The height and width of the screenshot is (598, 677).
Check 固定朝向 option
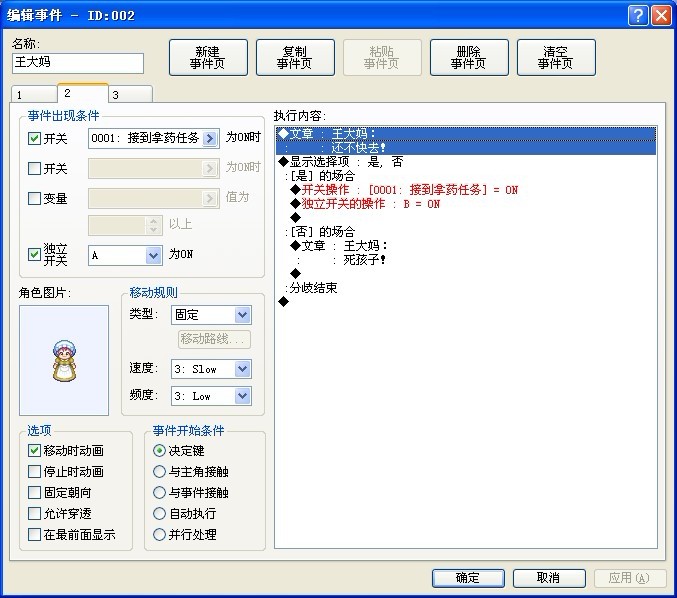34,492
